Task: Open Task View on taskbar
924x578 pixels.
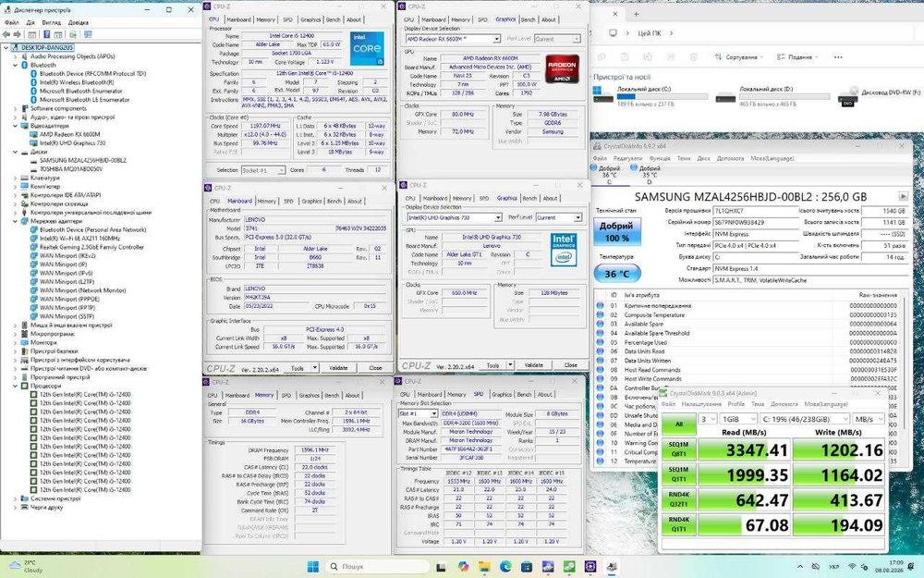Action: 441,567
